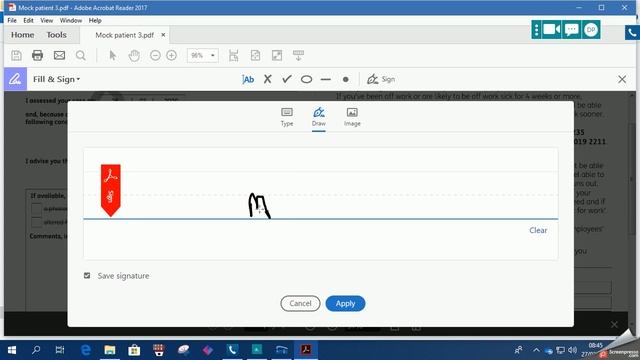Open the Windows Start menu
This screenshot has width=640, height=360.
(12, 350)
